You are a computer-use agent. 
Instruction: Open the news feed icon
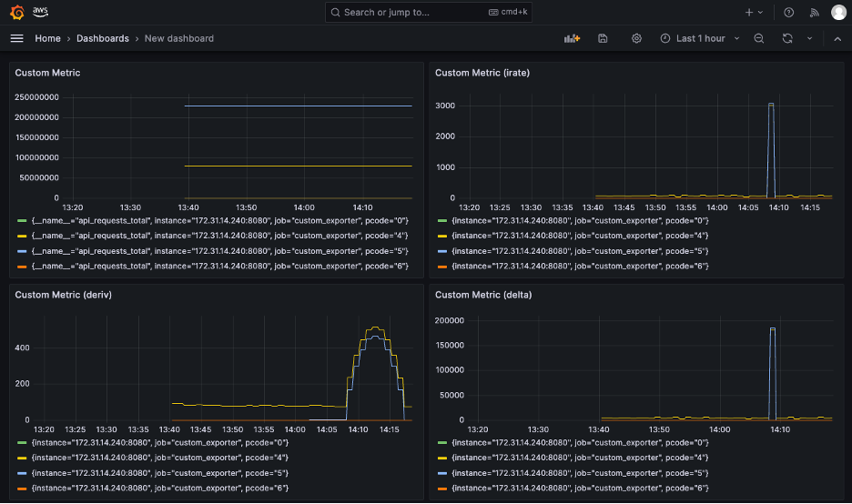(814, 13)
